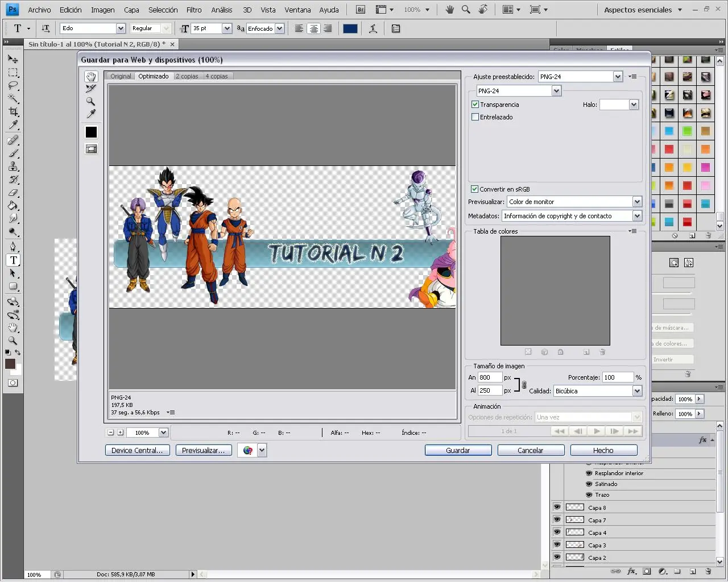Select the Rectangular Marquee tool
Image resolution: width=728 pixels, height=582 pixels.
point(13,73)
